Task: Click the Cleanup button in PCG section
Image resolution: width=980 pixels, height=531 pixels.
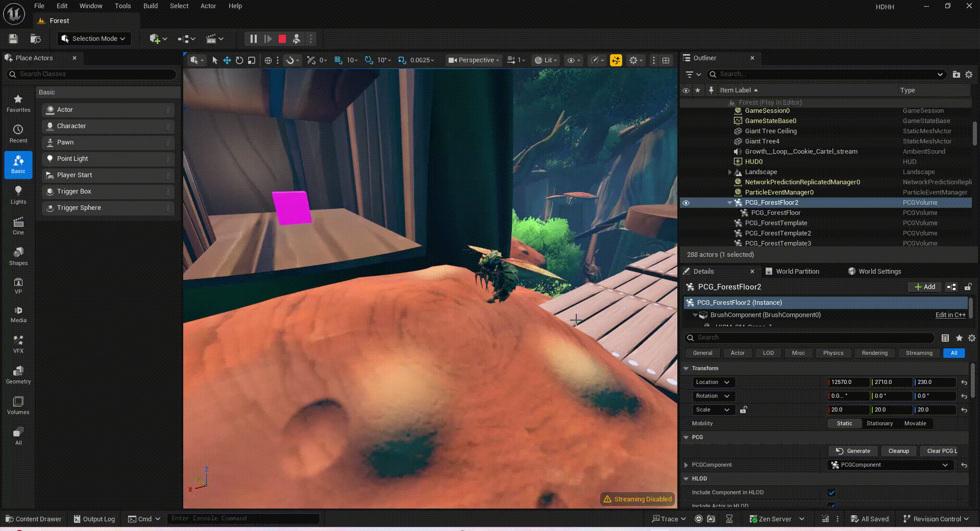Action: pyautogui.click(x=898, y=451)
